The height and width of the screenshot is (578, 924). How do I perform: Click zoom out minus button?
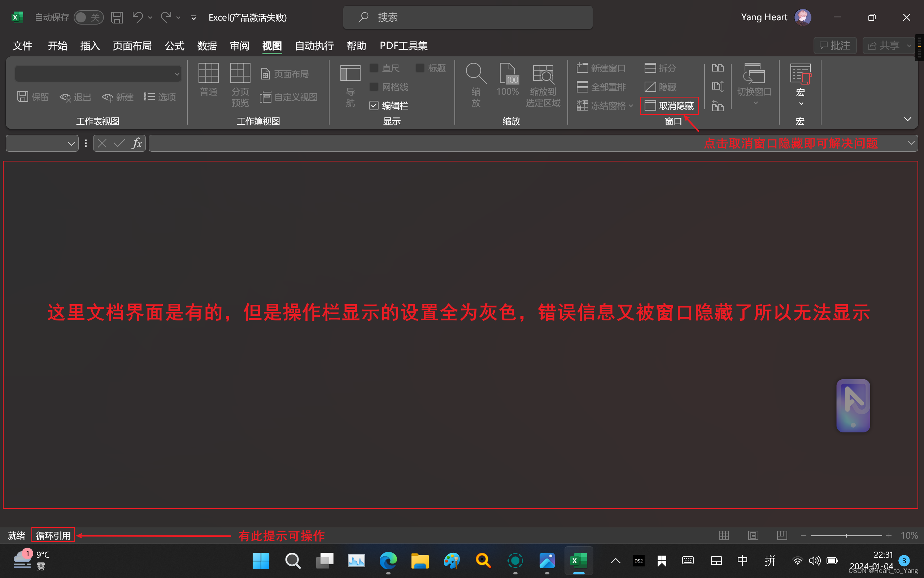[x=803, y=536]
